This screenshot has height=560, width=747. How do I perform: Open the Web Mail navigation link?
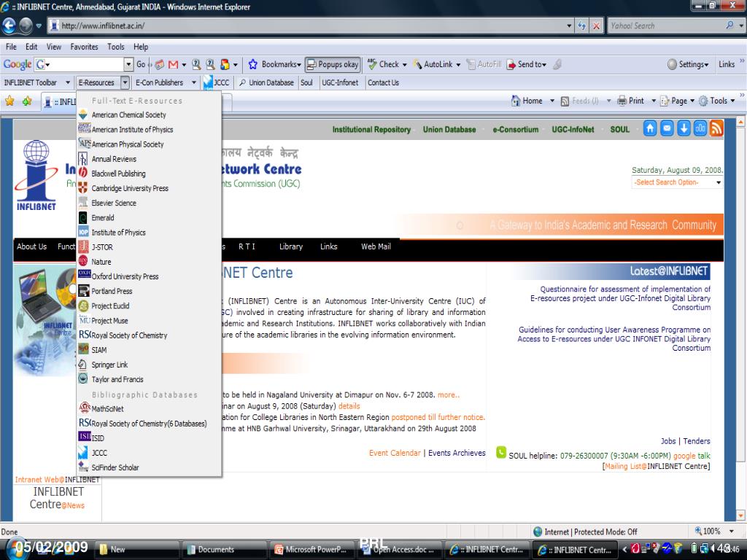(376, 246)
